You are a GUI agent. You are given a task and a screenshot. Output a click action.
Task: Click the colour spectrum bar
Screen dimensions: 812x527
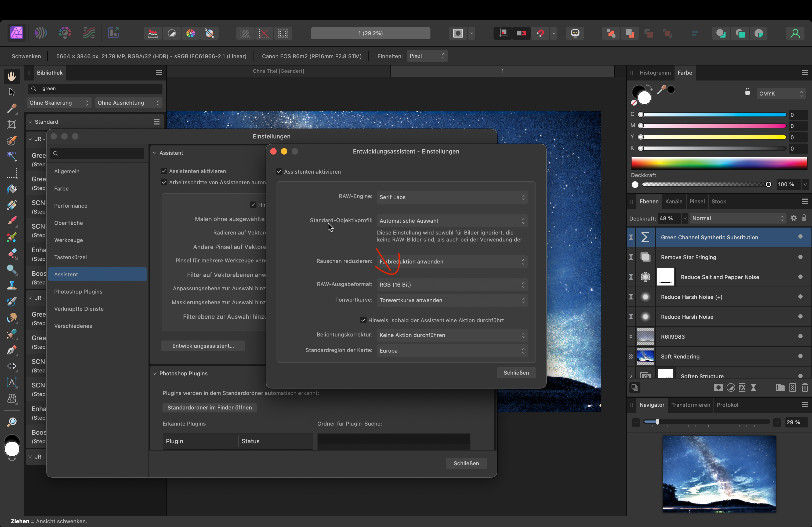click(719, 163)
